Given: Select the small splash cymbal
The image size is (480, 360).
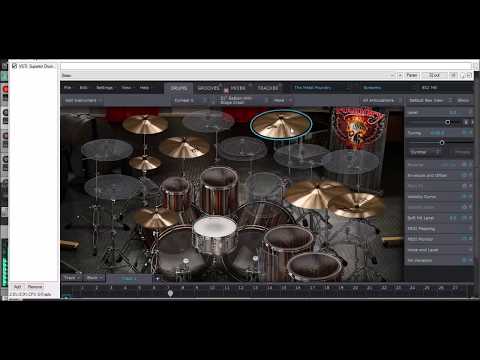Looking at the screenshot, I should pos(145,162).
